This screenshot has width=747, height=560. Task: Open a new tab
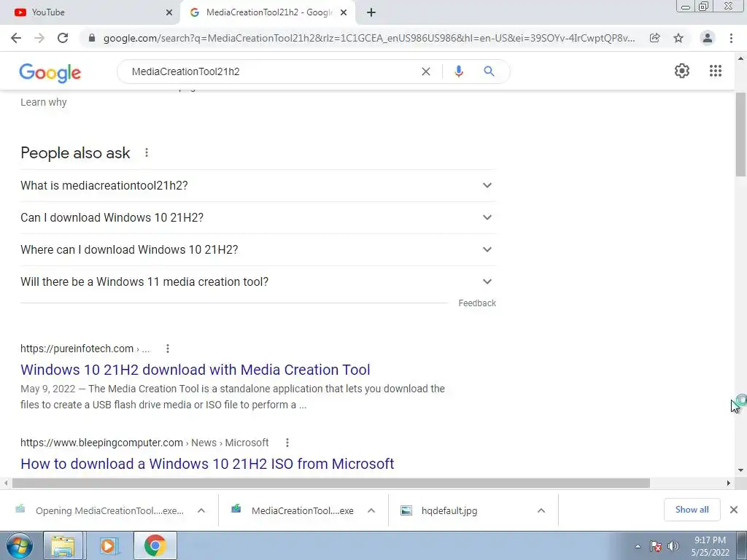[x=371, y=12]
